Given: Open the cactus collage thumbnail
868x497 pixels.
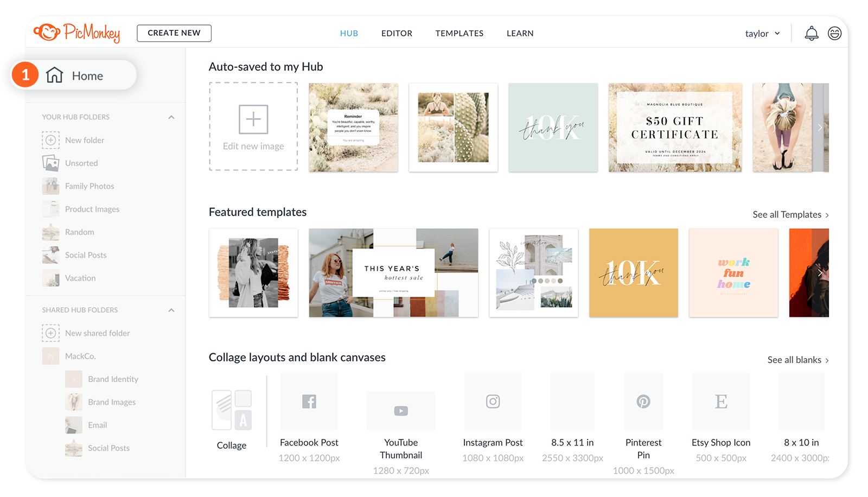Looking at the screenshot, I should click(453, 128).
